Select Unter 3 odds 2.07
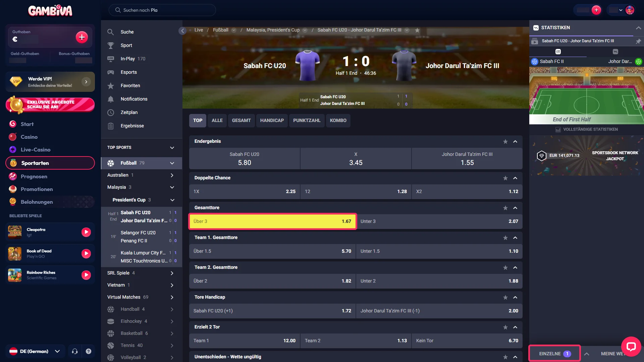 [x=439, y=221]
